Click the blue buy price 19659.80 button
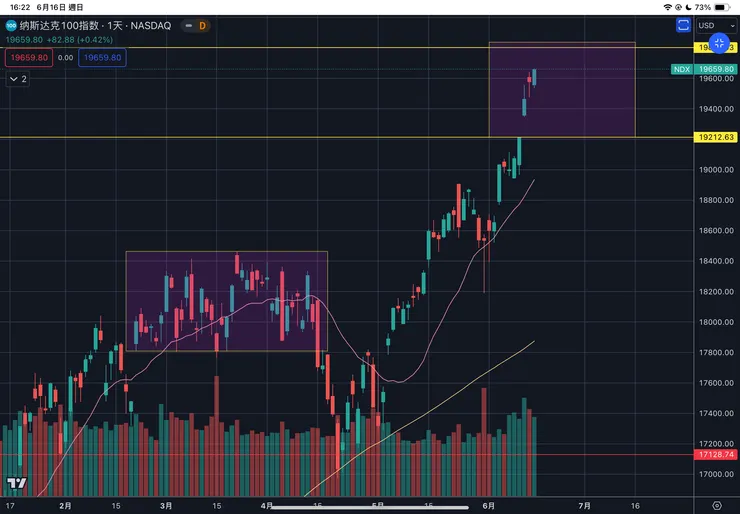Screen dimensions: 740x514 (102, 58)
